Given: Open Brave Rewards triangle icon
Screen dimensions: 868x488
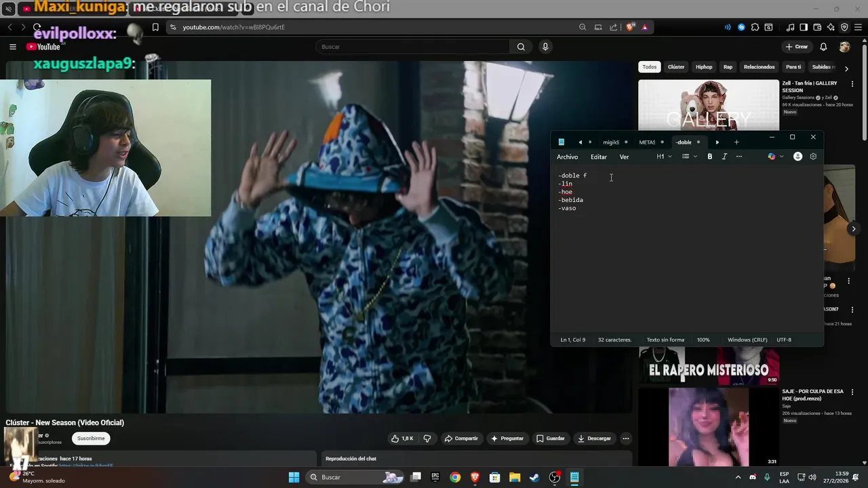Looking at the screenshot, I should tap(644, 27).
